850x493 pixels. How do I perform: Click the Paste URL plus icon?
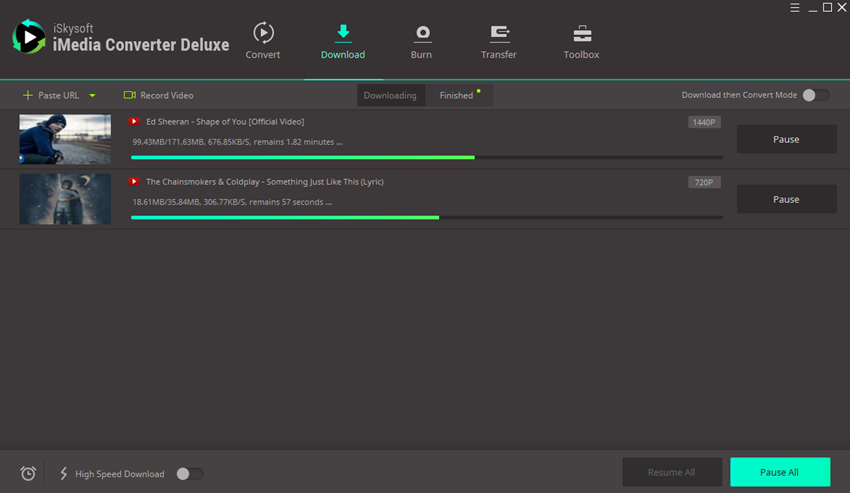click(x=28, y=95)
